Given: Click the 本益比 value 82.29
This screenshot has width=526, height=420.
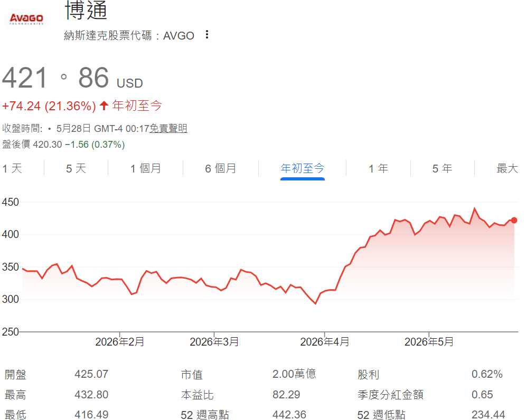Looking at the screenshot, I should pos(286,395).
